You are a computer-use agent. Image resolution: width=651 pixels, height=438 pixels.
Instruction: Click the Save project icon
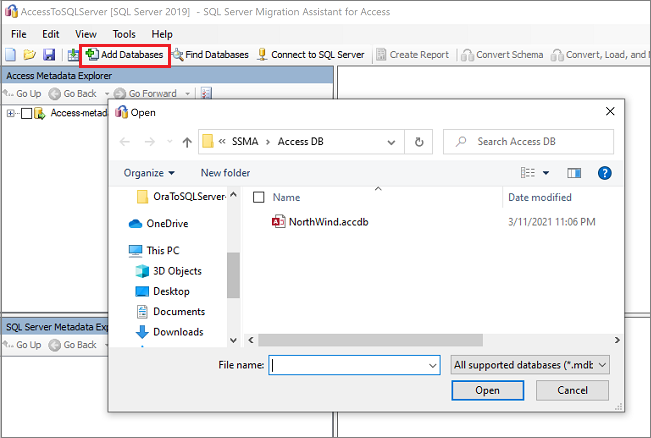click(x=48, y=54)
